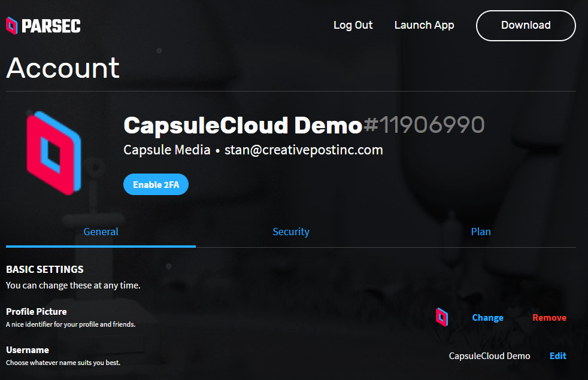
Task: Enable 2FA for this account
Action: (x=156, y=184)
